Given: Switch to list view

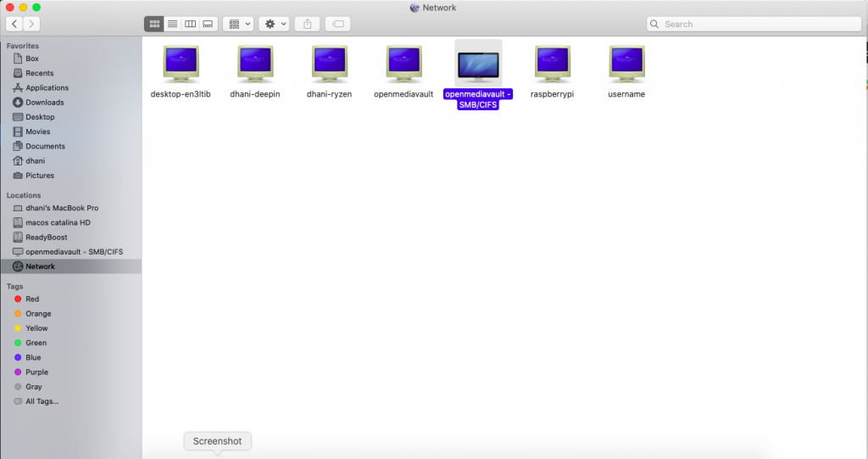Looking at the screenshot, I should [173, 24].
